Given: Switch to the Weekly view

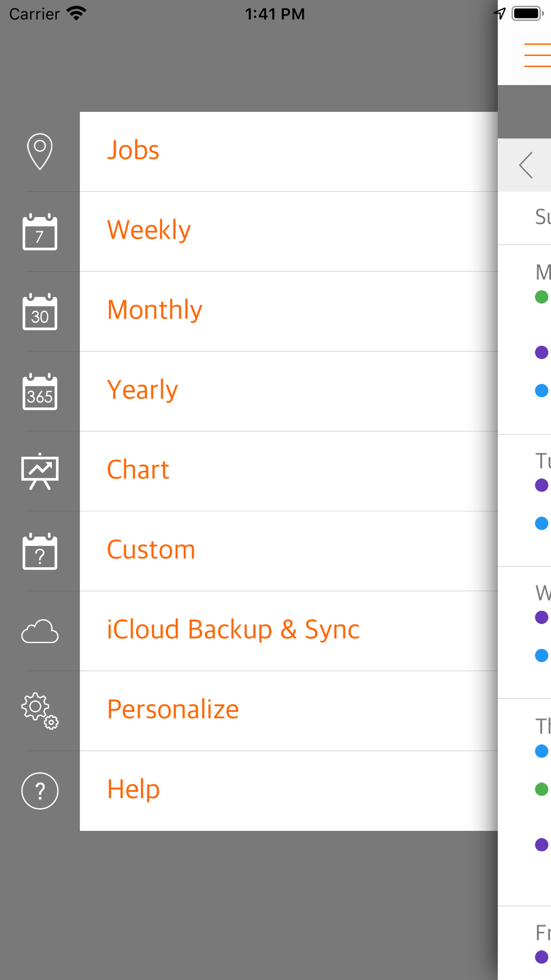Looking at the screenshot, I should coord(288,231).
